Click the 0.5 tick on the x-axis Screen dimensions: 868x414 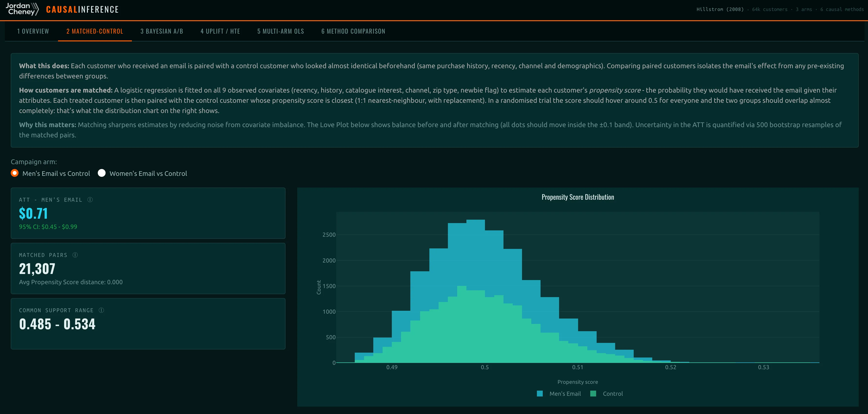pos(484,367)
